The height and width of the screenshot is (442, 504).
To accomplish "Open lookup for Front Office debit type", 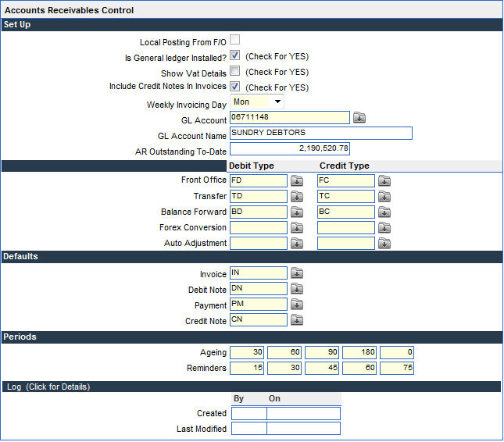I will [297, 180].
